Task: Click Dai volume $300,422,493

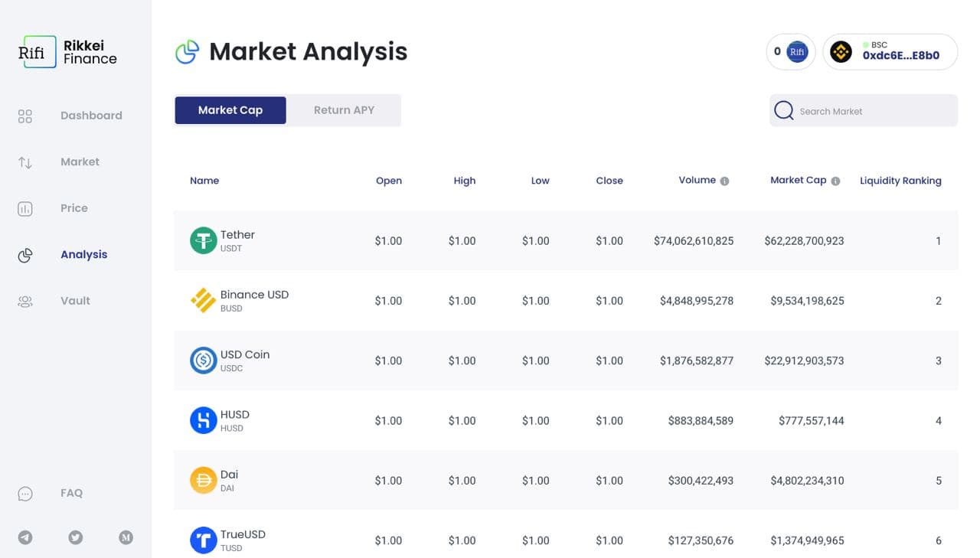Action: click(x=701, y=481)
